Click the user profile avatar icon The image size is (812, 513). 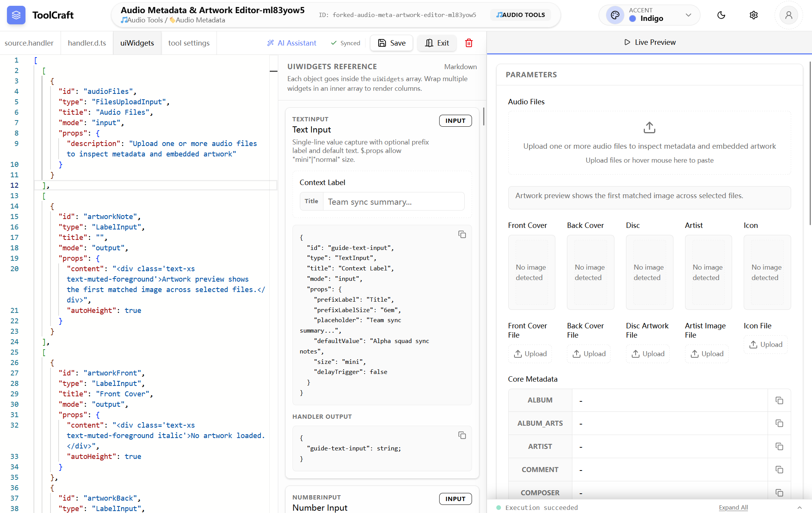788,15
